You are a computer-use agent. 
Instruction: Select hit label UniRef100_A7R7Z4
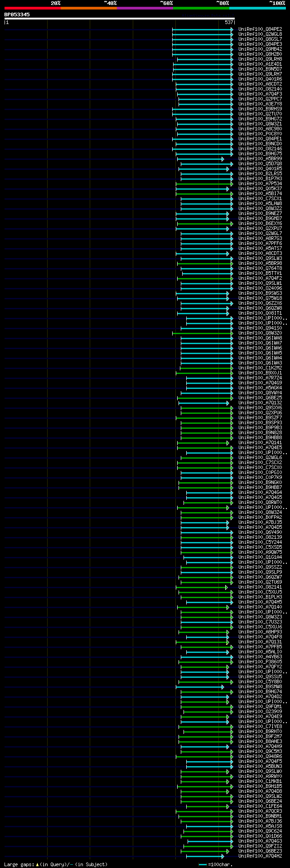pos(260,378)
